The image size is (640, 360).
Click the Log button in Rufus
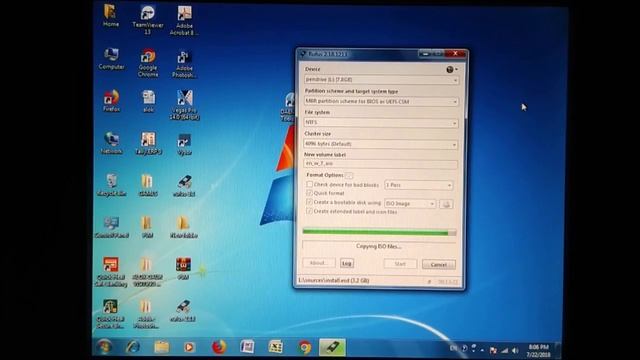tap(347, 264)
